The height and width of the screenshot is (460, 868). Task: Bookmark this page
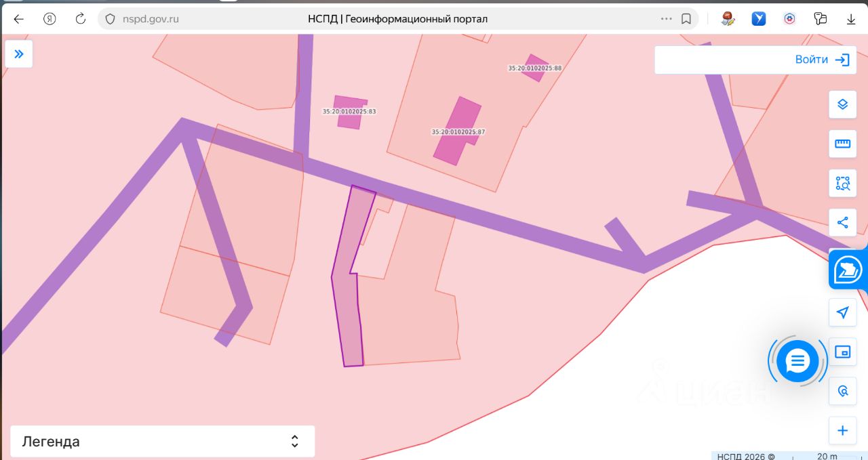686,19
